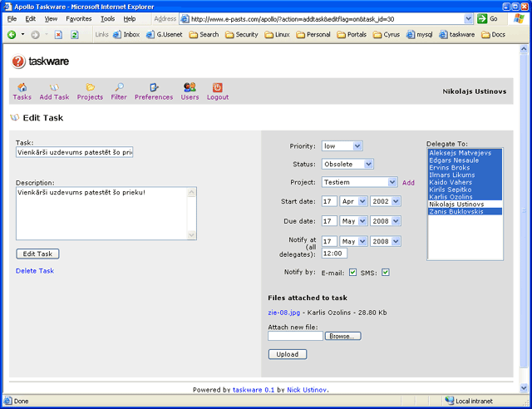Screen dimensions: 532x409
Task: Open the taskware link shortcut
Action: pos(456,35)
